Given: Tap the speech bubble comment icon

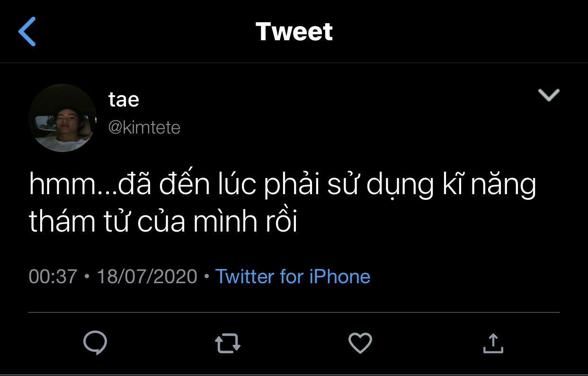Looking at the screenshot, I should click(x=95, y=343).
